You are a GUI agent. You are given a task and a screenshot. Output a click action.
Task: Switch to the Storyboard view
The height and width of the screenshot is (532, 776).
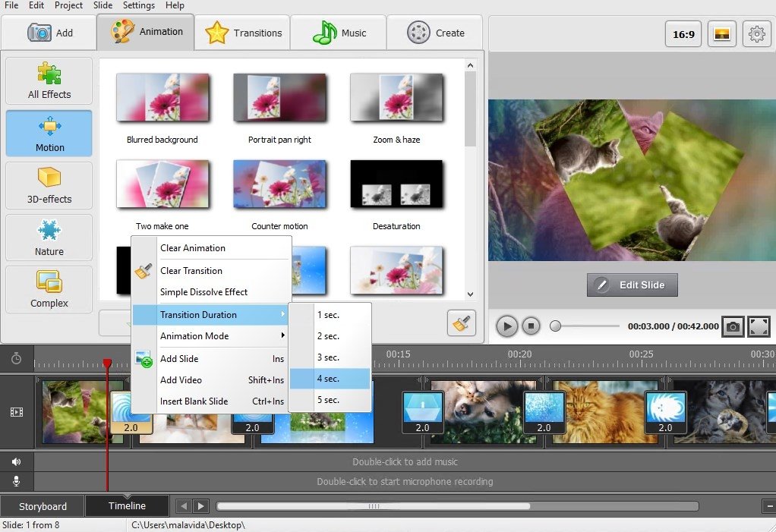tap(43, 506)
